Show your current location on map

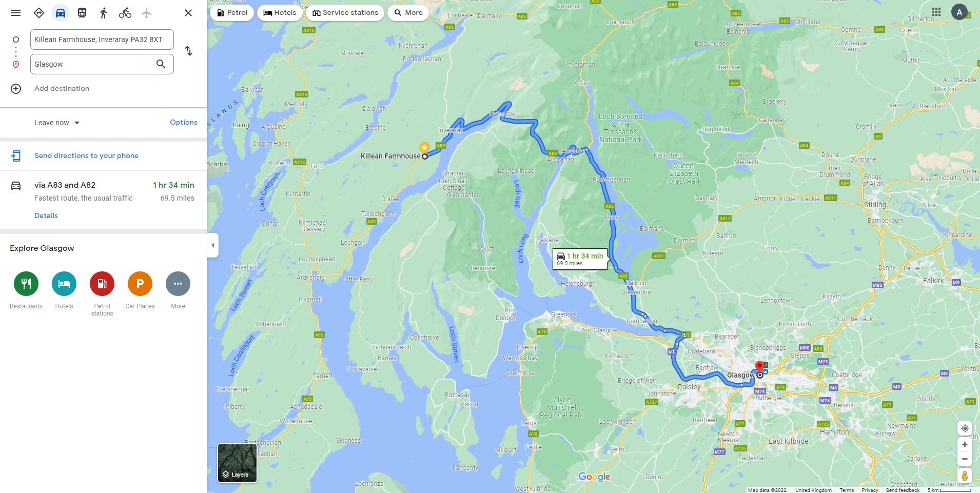[x=965, y=428]
